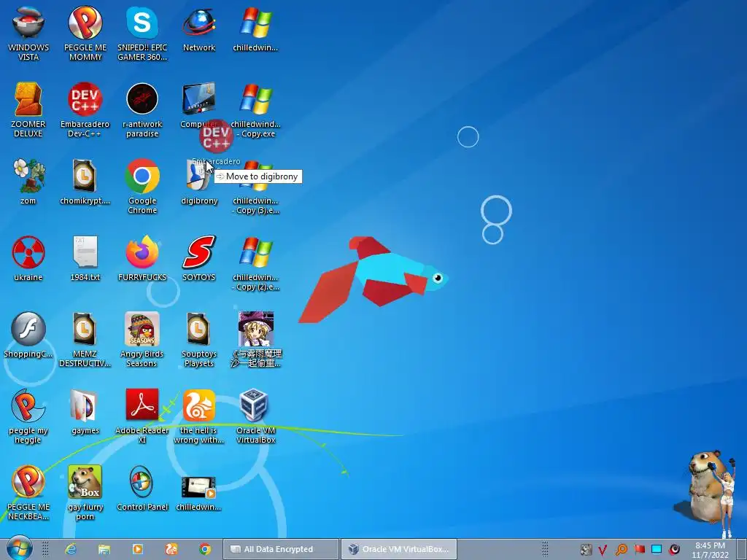747x560 pixels.
Task: Switch to All Data Encrypted window
Action: (x=281, y=549)
